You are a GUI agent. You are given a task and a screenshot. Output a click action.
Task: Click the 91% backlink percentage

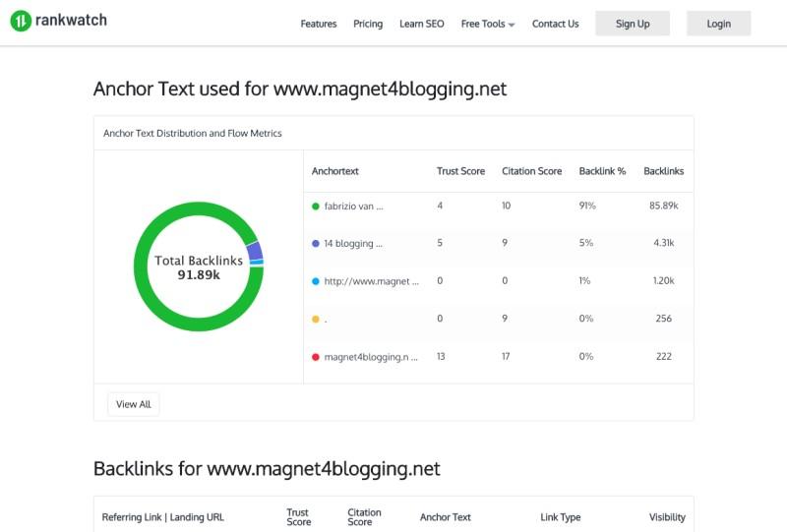(x=587, y=206)
